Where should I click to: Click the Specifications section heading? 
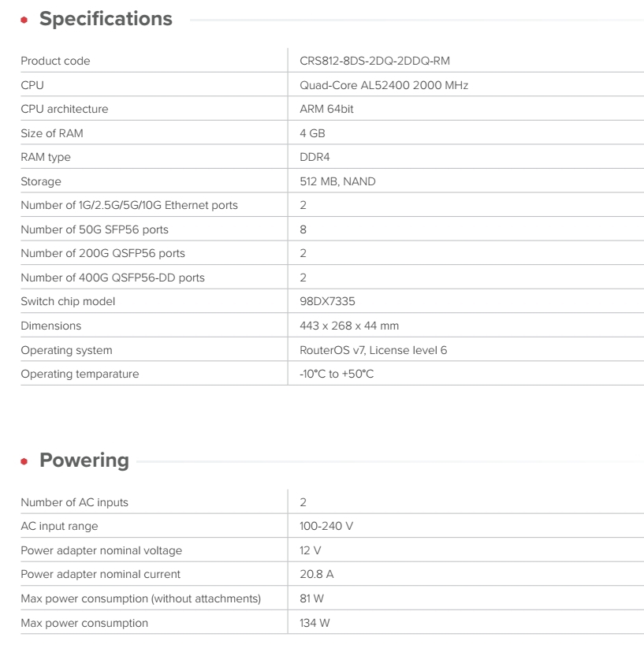pyautogui.click(x=106, y=19)
